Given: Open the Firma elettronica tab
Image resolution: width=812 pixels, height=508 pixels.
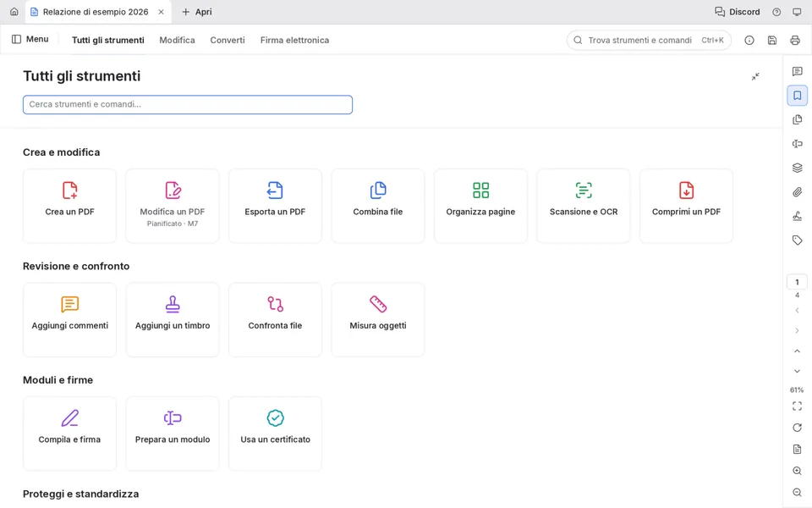Looking at the screenshot, I should click(x=294, y=40).
